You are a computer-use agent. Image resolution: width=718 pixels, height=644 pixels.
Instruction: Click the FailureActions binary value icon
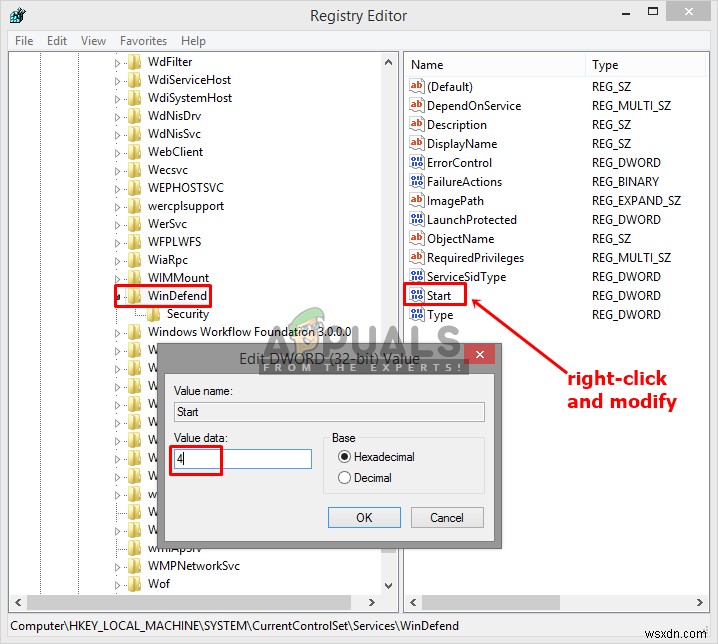click(x=417, y=181)
